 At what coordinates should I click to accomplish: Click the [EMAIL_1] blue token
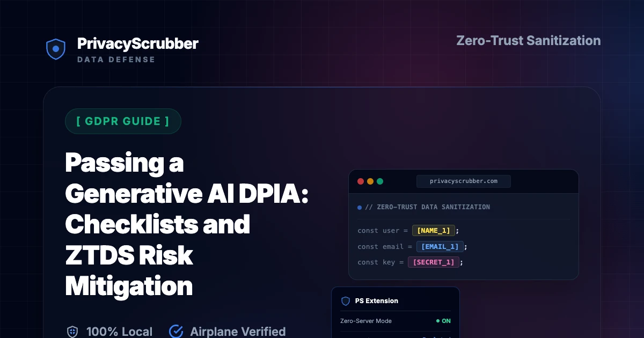pyautogui.click(x=440, y=246)
